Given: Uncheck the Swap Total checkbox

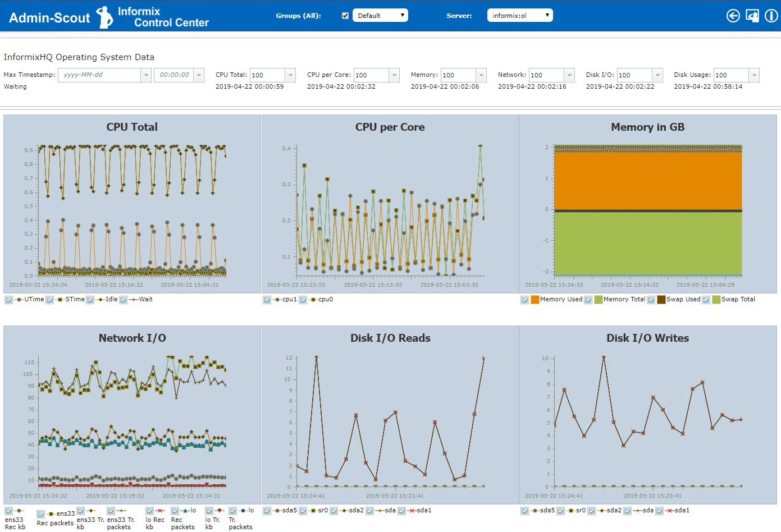Looking at the screenshot, I should (706, 300).
